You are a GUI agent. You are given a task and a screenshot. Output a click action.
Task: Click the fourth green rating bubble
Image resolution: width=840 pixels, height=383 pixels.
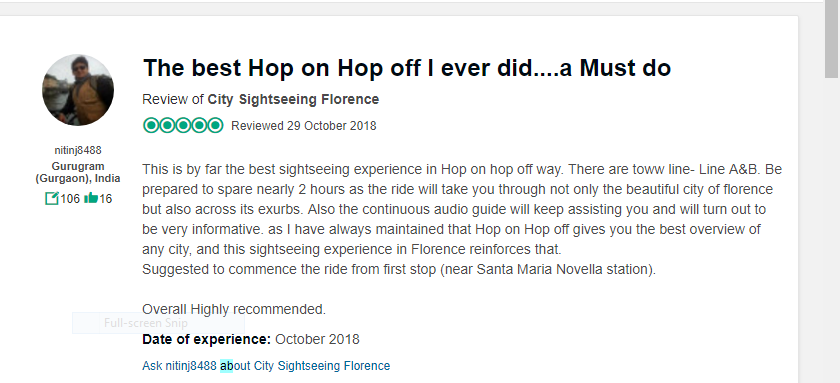199,126
